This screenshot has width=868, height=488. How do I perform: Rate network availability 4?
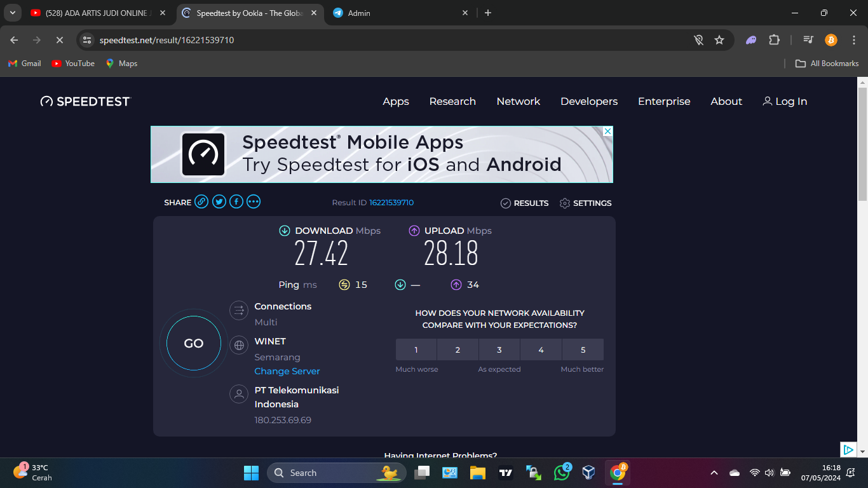[x=541, y=349]
